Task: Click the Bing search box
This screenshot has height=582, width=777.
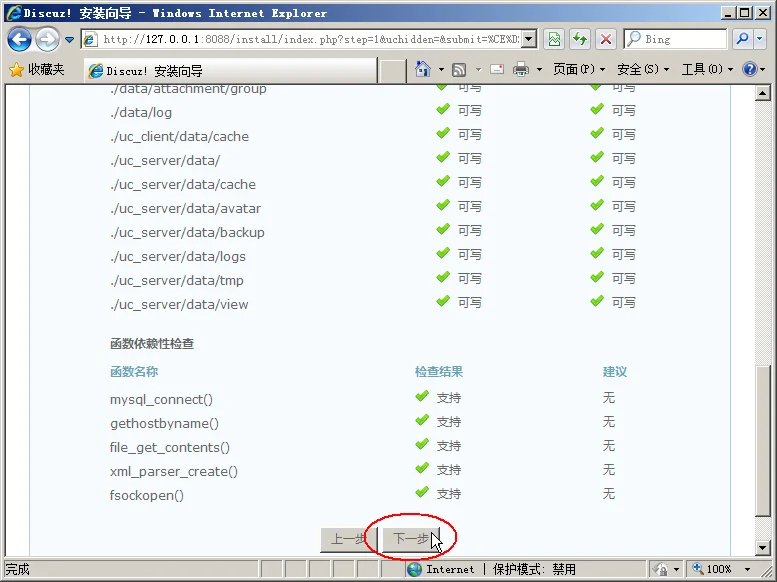Action: 676,39
